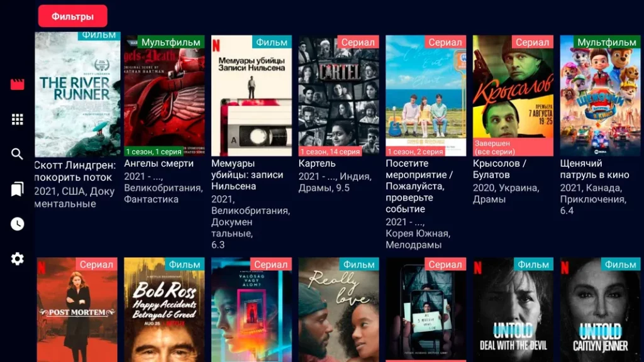Click 'Мультфильм' label on Ангелы смерти
The width and height of the screenshot is (644, 362).
click(171, 42)
